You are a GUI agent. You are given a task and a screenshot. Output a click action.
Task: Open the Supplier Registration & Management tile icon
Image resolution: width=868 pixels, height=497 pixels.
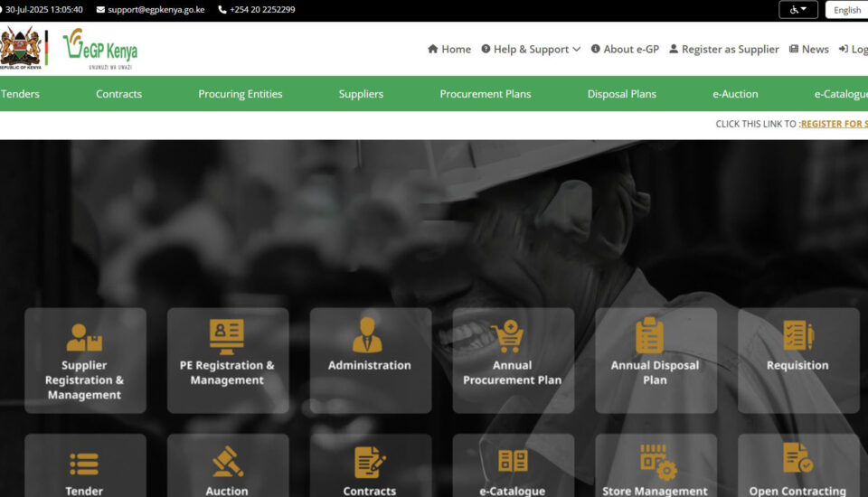[84, 337]
